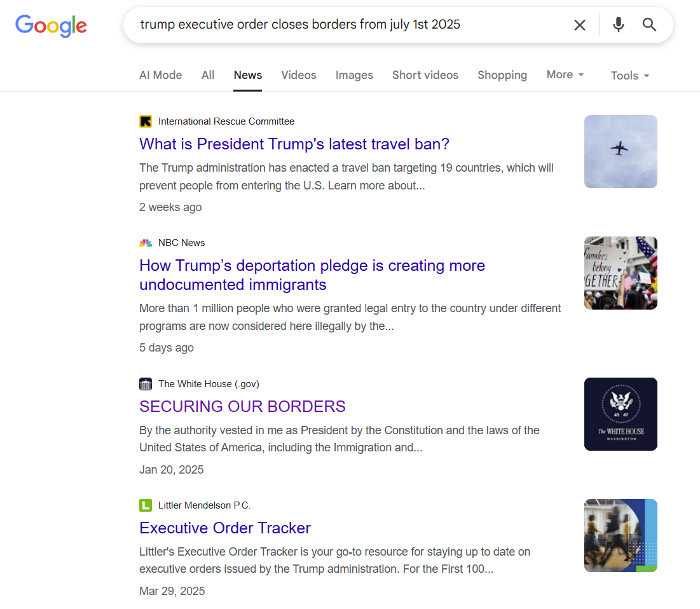Click NBC News source name

(x=182, y=243)
